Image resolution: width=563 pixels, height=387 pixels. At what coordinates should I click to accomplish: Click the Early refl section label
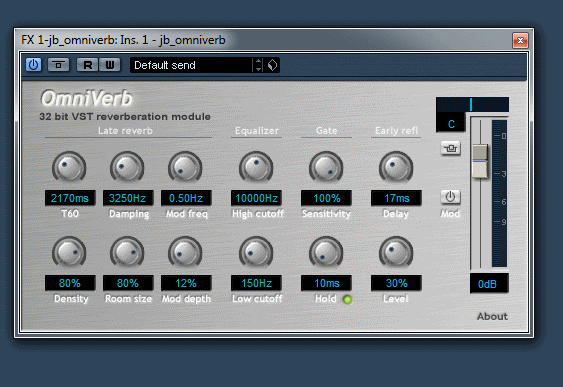(x=396, y=131)
